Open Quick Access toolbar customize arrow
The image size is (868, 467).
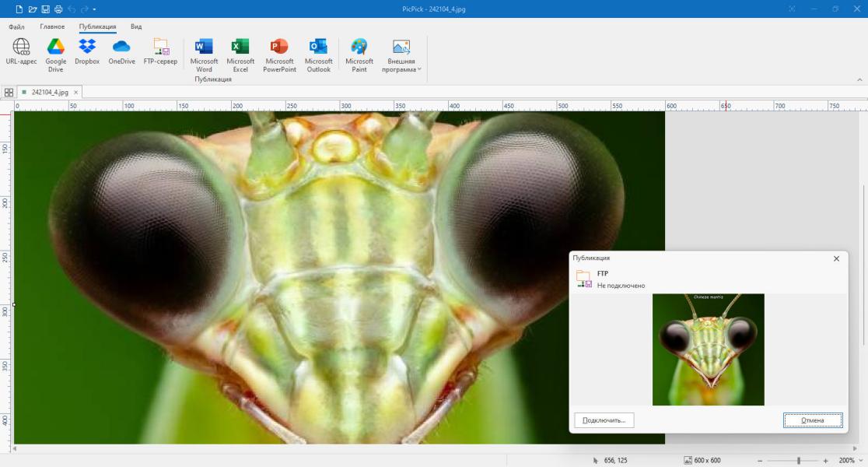pos(94,9)
